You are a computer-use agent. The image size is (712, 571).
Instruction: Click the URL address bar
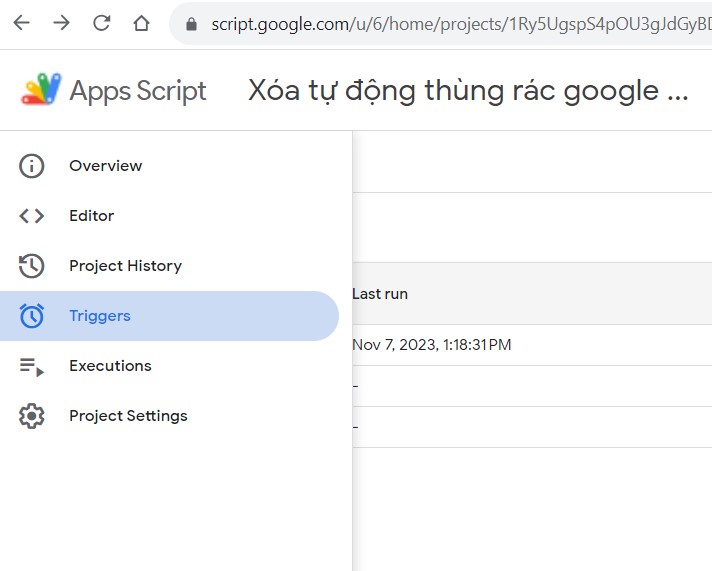click(440, 24)
